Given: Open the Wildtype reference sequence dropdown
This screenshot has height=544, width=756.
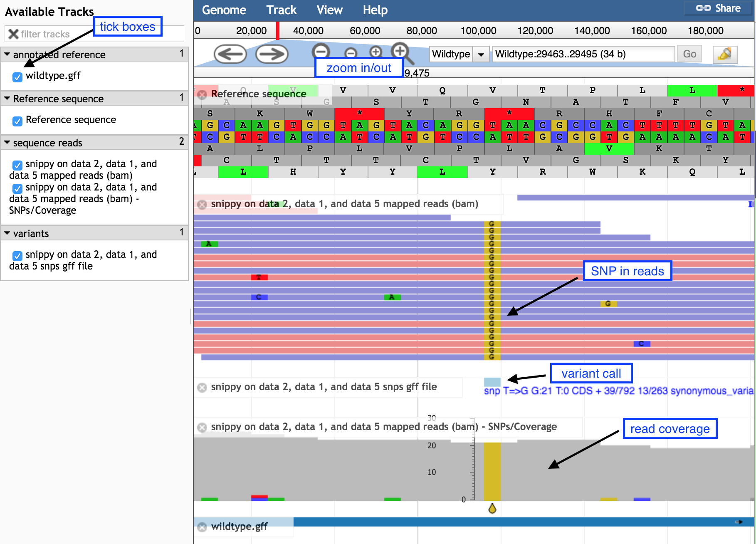Looking at the screenshot, I should pos(481,54).
